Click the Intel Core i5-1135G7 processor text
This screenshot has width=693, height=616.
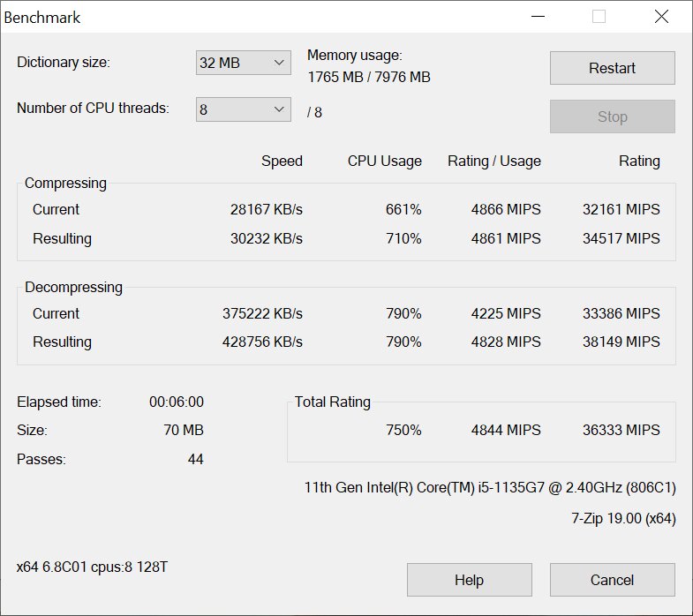490,488
